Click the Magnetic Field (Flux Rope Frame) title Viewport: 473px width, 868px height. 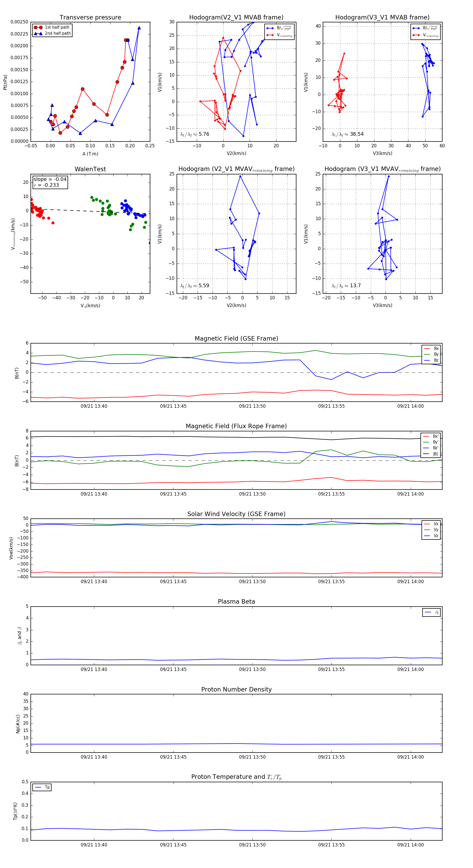(x=236, y=426)
